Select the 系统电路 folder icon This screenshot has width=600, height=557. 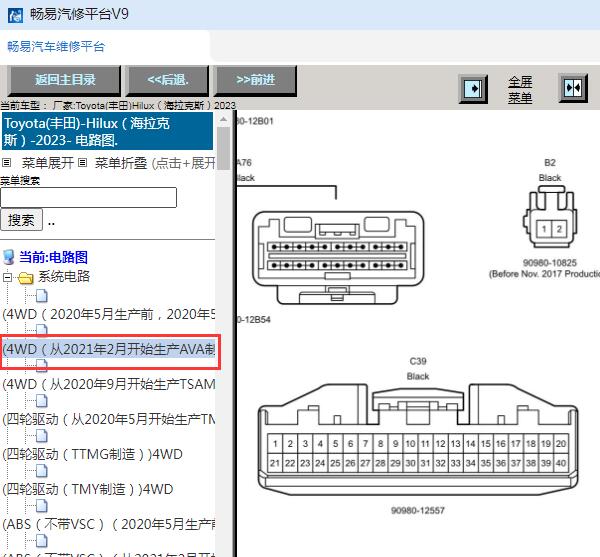click(x=26, y=278)
